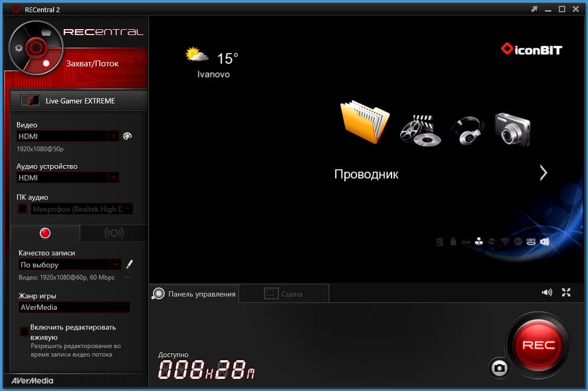
Task: Click the weather sun cloud icon
Action: pos(197,55)
